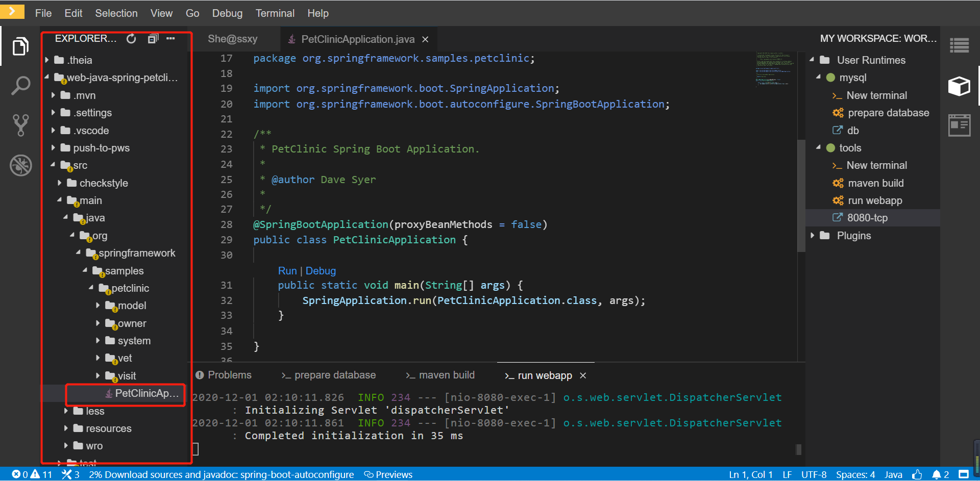Open the workspace cube icon in right bar
980x481 pixels.
pos(959,86)
